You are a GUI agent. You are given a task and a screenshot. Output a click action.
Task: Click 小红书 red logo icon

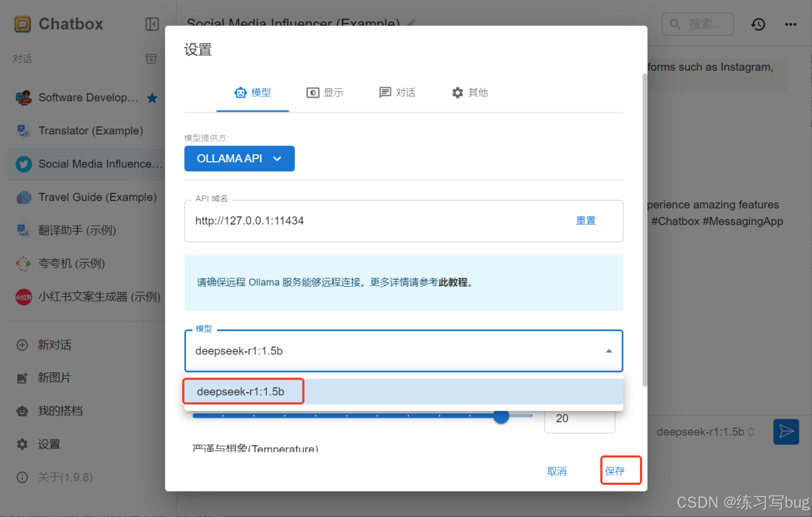(x=23, y=296)
